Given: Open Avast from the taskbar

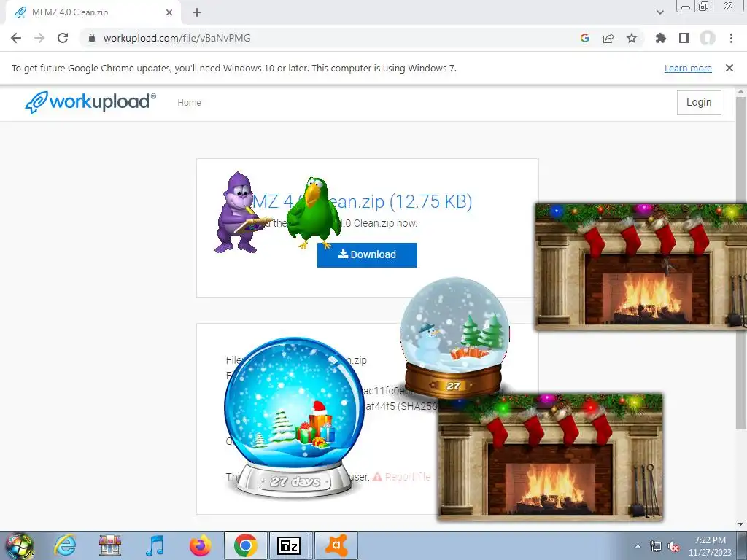Looking at the screenshot, I should coord(336,545).
